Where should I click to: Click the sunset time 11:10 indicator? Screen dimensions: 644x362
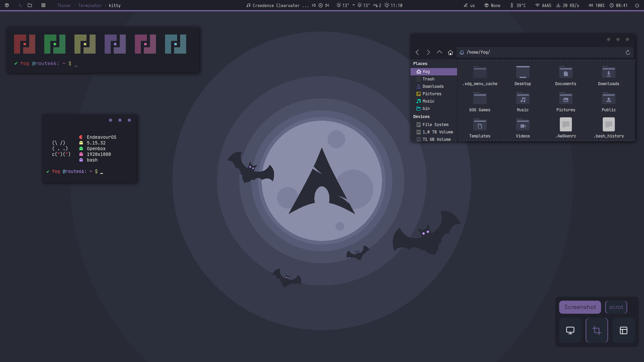393,5
